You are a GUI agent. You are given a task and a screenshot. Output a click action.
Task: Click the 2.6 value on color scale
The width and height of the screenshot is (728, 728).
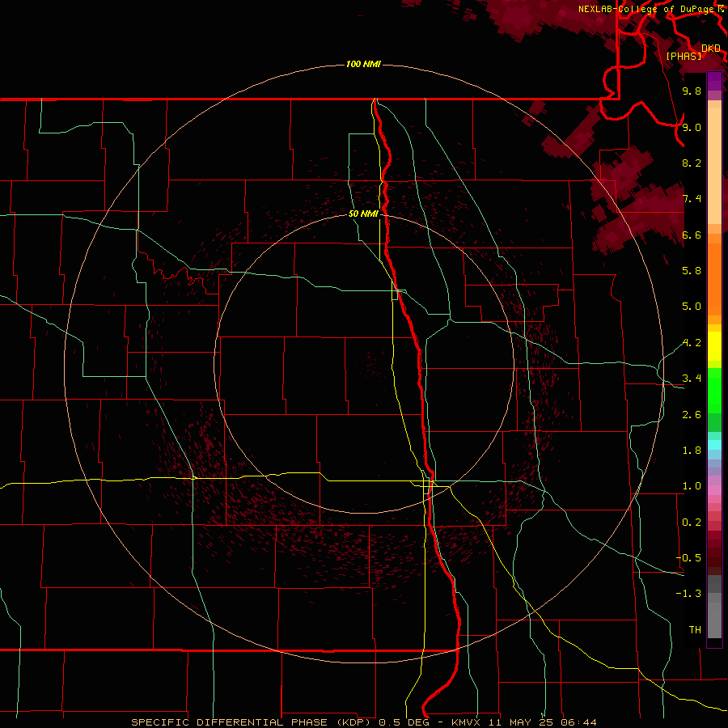tap(692, 415)
